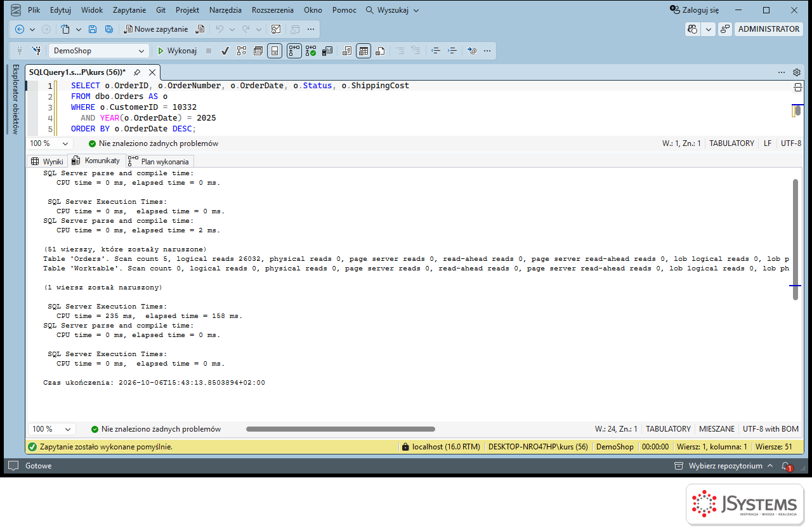Click the decrease indent icon
This screenshot has height=530, width=812.
point(435,51)
